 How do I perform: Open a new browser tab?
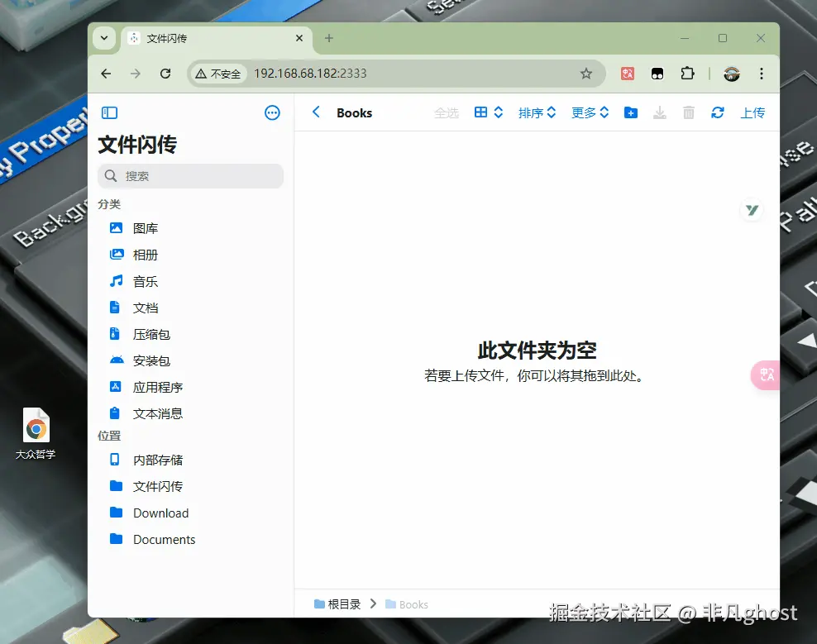point(329,38)
